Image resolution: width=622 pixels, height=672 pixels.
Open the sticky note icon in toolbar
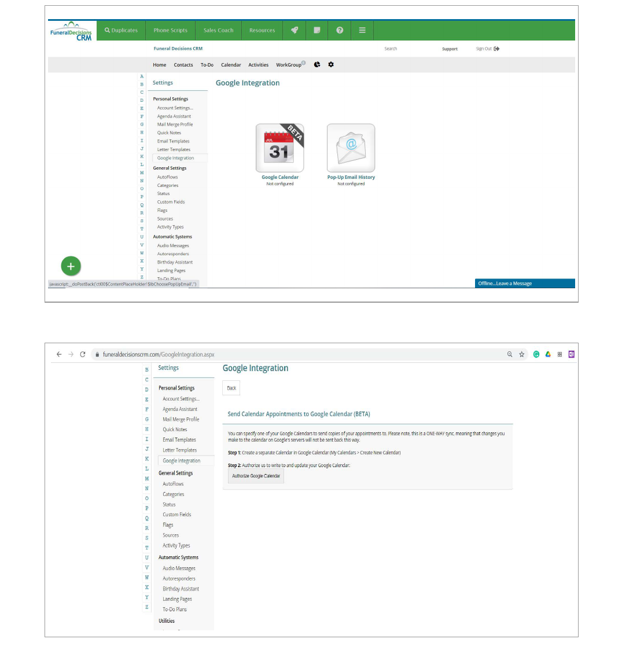[x=317, y=30]
